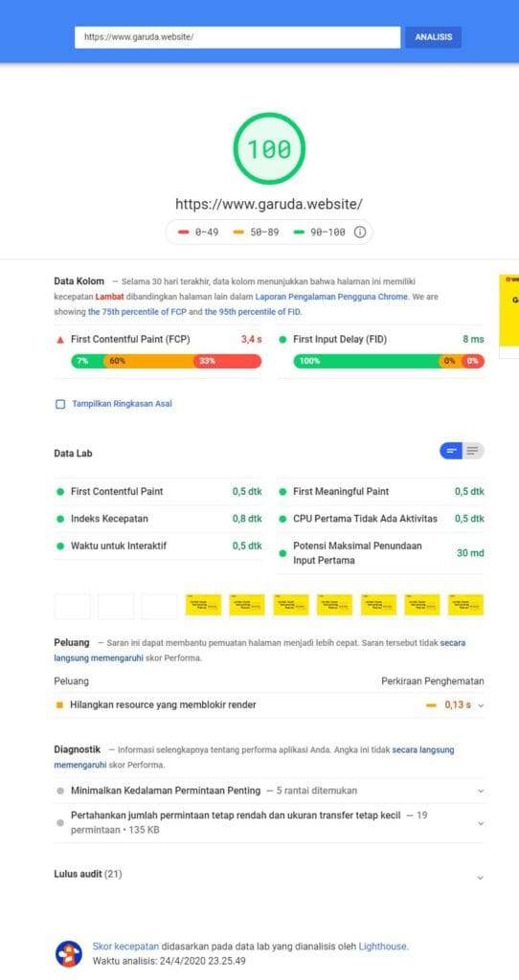Click the score legend info icon
This screenshot has height=980, width=519.
pos(360,232)
